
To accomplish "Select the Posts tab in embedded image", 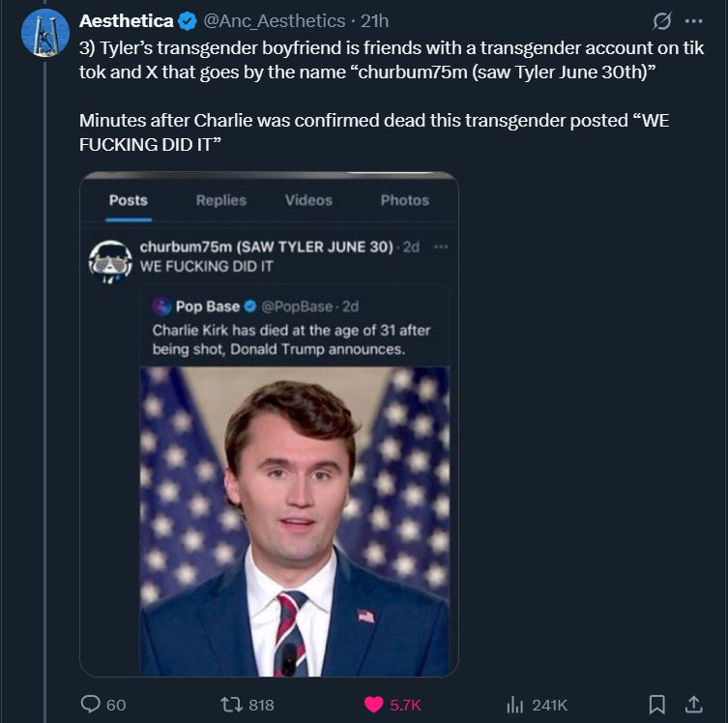I will (x=129, y=200).
